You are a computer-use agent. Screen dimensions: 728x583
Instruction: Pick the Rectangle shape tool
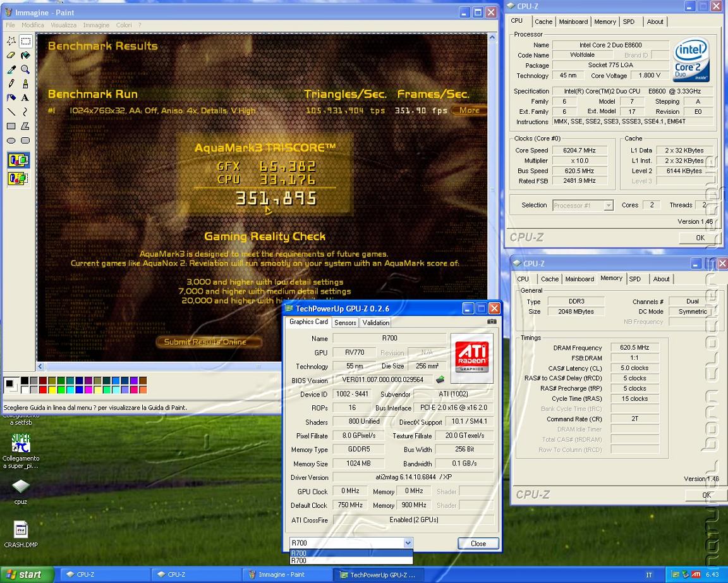coord(11,126)
